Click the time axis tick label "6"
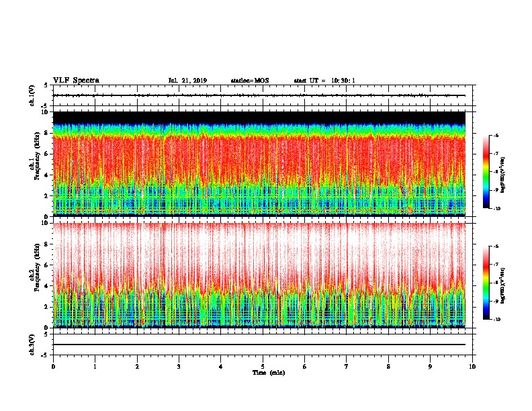The height and width of the screenshot is (411, 532). point(304,367)
